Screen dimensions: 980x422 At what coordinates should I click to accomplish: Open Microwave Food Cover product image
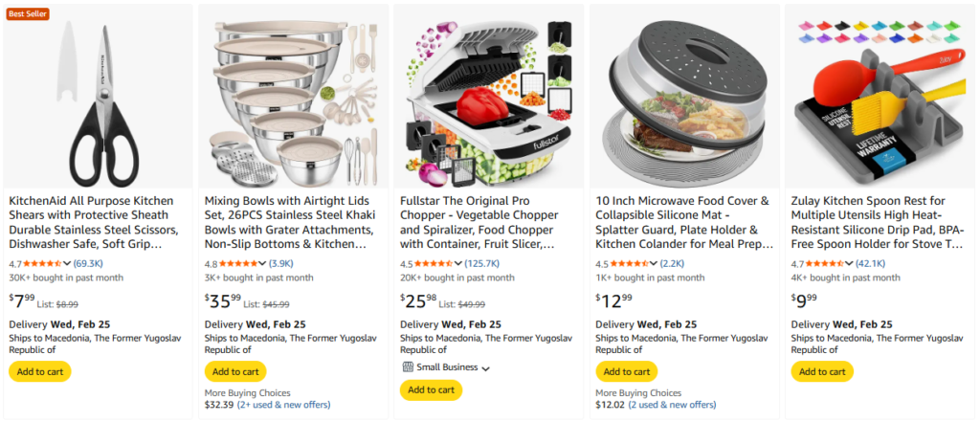click(x=684, y=96)
